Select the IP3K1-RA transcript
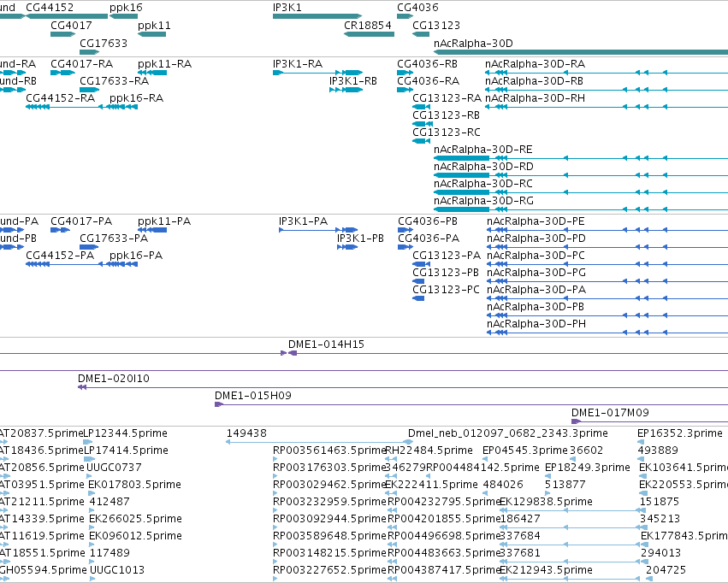This screenshot has height=583, width=728. [x=317, y=73]
